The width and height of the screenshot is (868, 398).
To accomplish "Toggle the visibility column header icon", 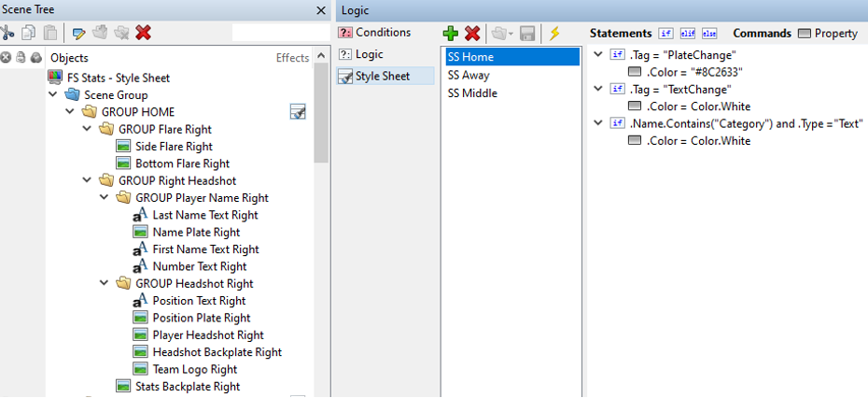I will point(35,58).
